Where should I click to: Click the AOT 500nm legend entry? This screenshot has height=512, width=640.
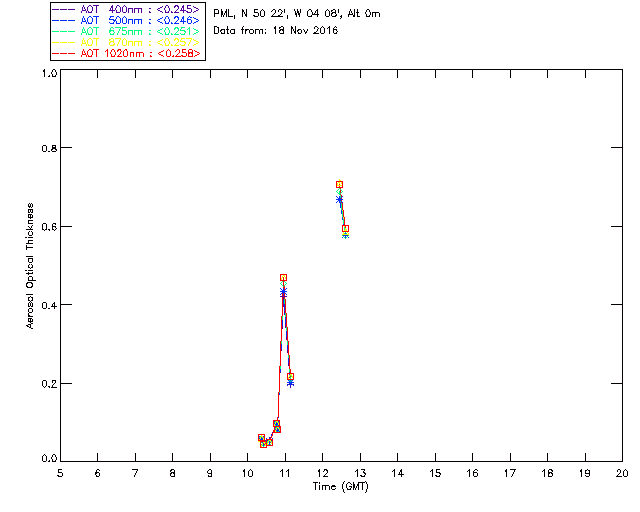click(x=126, y=20)
